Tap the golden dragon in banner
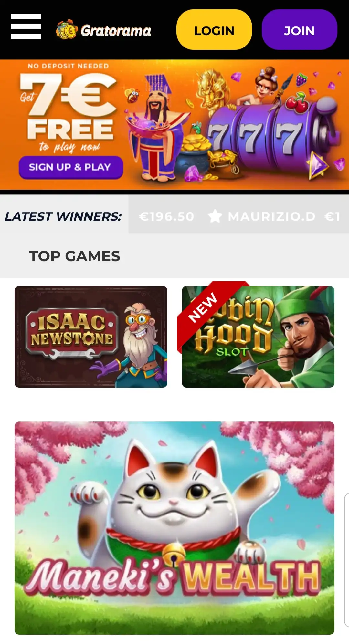This screenshot has width=349, height=644. tap(213, 89)
